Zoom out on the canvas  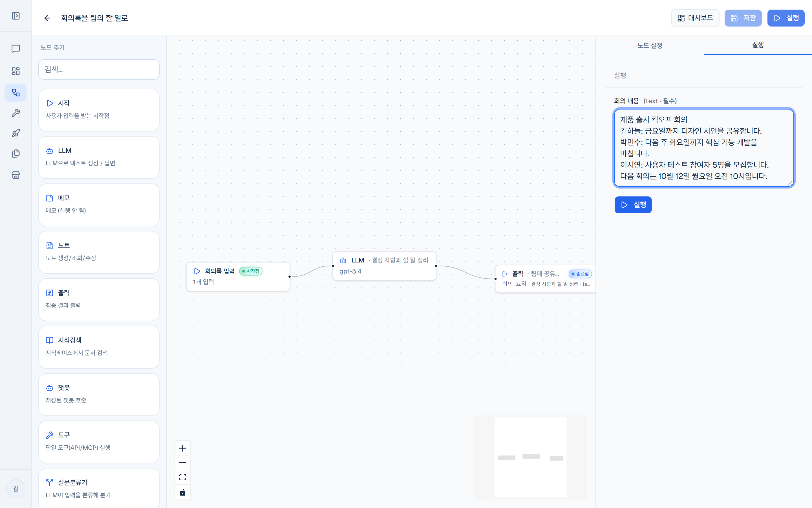pos(182,463)
